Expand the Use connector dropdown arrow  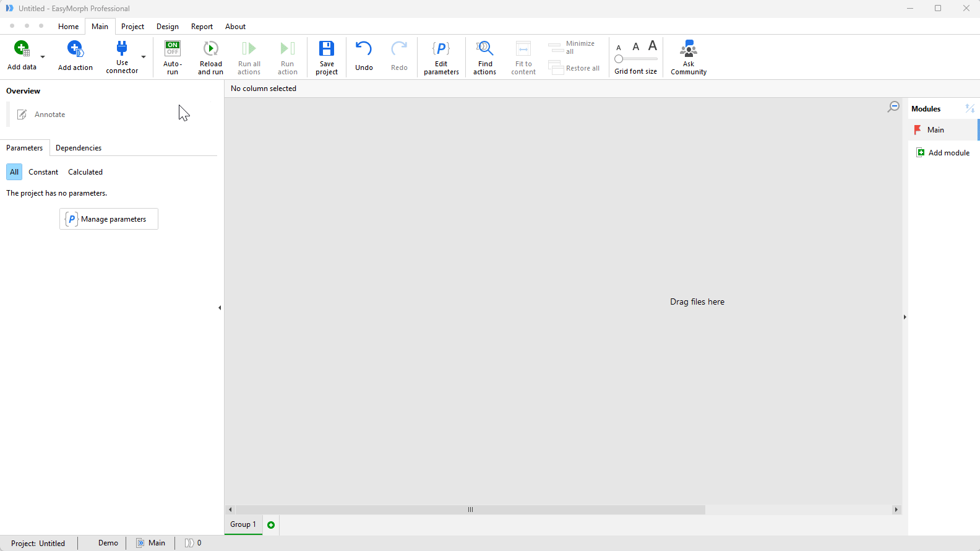(144, 57)
